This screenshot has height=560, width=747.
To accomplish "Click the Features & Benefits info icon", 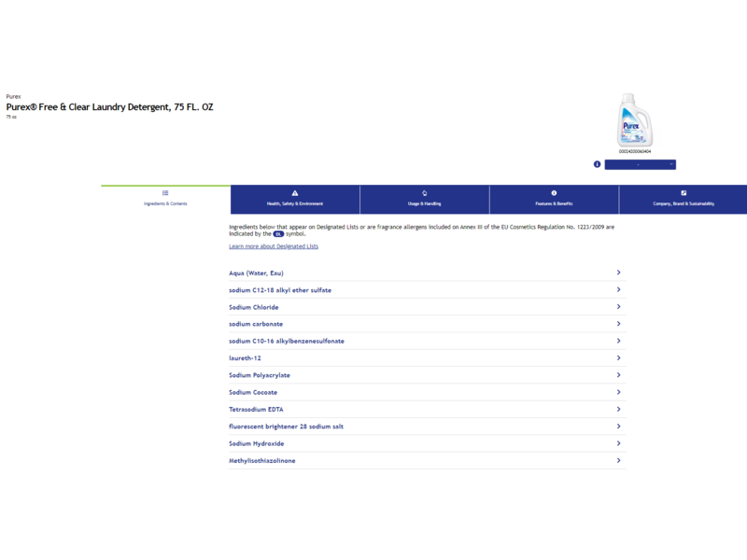I will pyautogui.click(x=554, y=193).
